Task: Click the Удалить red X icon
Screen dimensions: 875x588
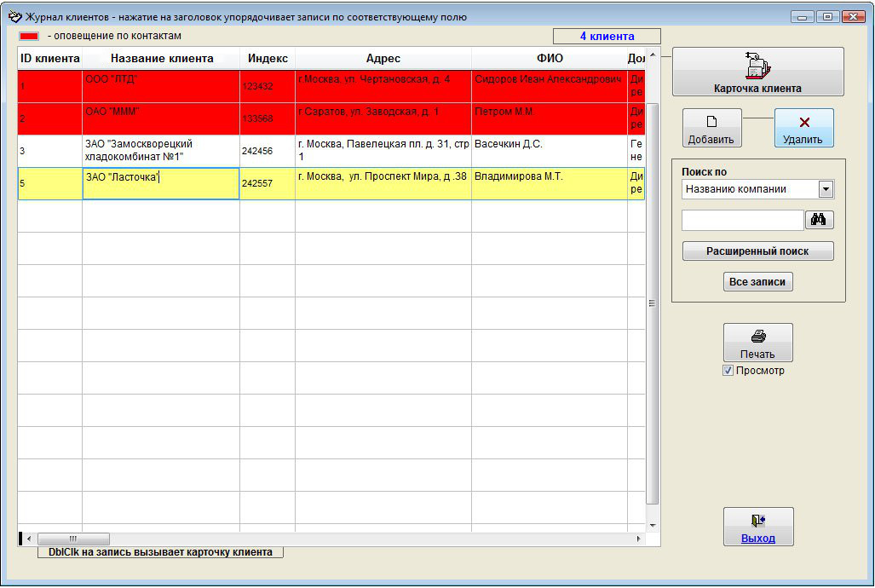Action: pos(803,122)
